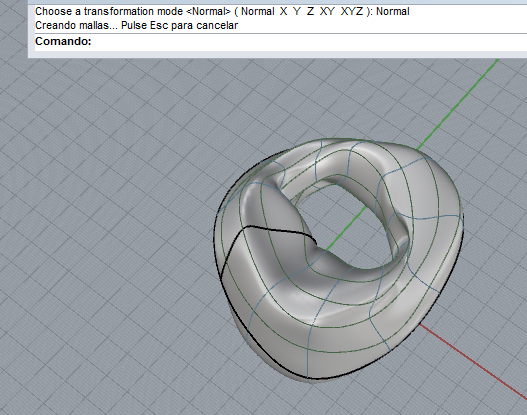Click the 'Choose a transformation mode' text
This screenshot has height=415, width=527.
point(109,11)
